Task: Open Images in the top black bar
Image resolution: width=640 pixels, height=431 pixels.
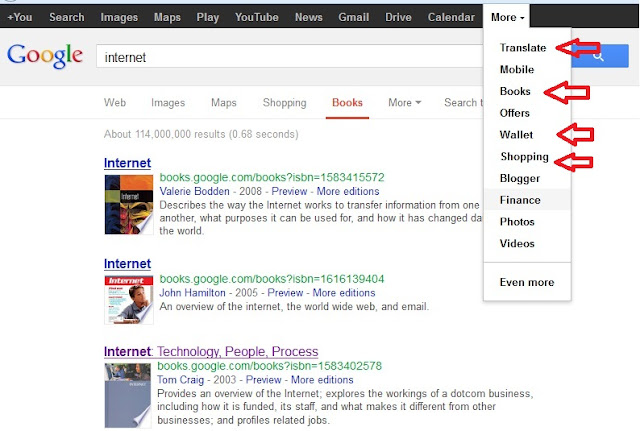Action: pyautogui.click(x=119, y=17)
